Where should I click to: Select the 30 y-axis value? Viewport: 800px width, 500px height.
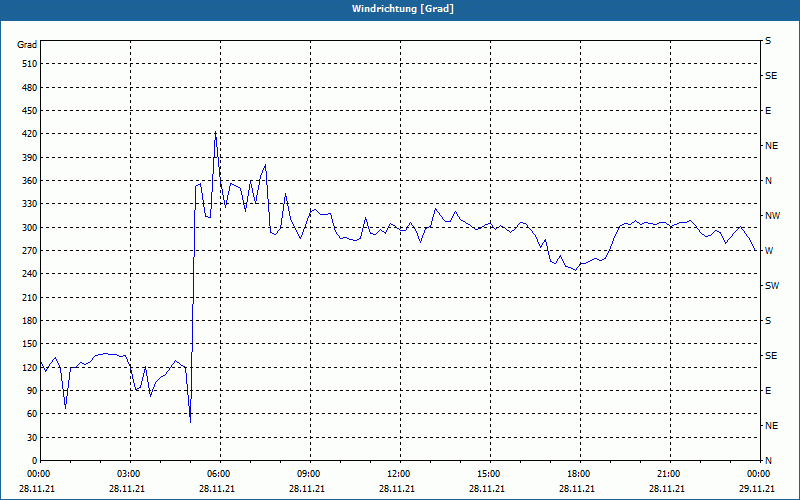pyautogui.click(x=32, y=437)
